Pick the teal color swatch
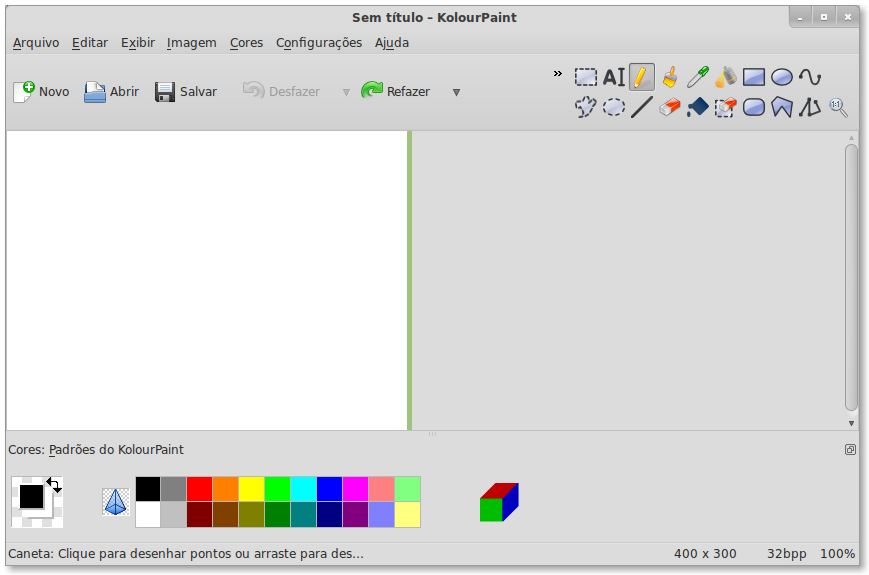This screenshot has height=575, width=869. point(303,515)
